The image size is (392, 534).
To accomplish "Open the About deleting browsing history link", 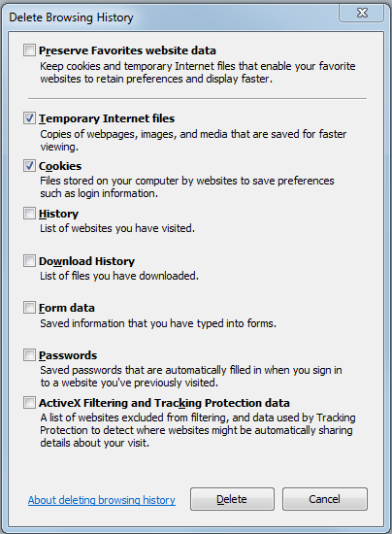I will tap(102, 500).
